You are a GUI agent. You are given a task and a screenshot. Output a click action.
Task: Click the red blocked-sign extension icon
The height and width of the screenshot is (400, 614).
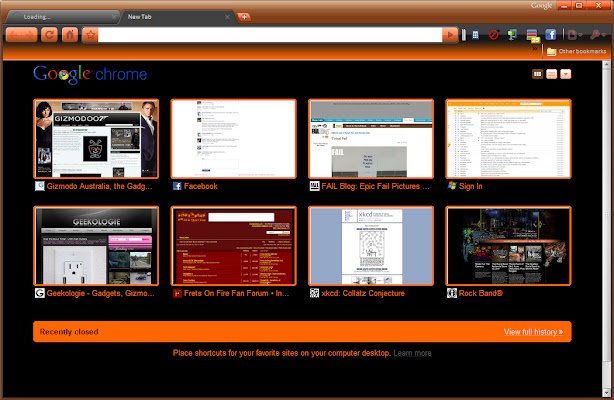click(x=493, y=35)
